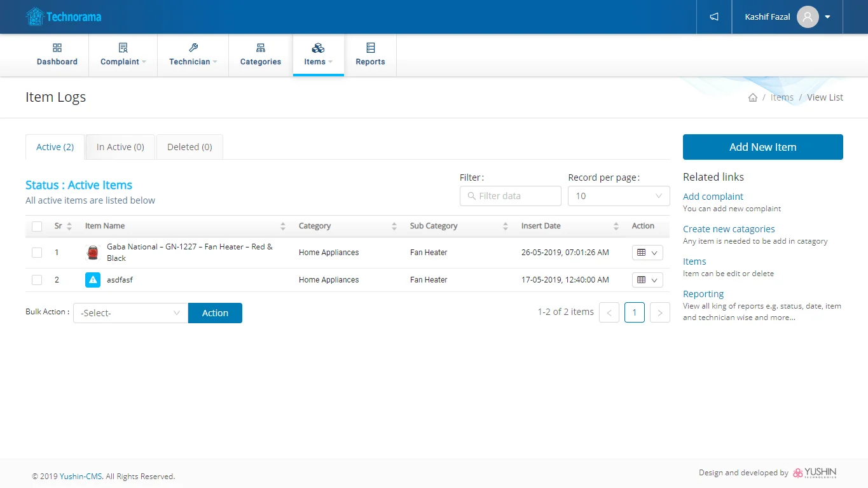The width and height of the screenshot is (868, 488).
Task: Click into the Filter data field
Action: tap(511, 196)
